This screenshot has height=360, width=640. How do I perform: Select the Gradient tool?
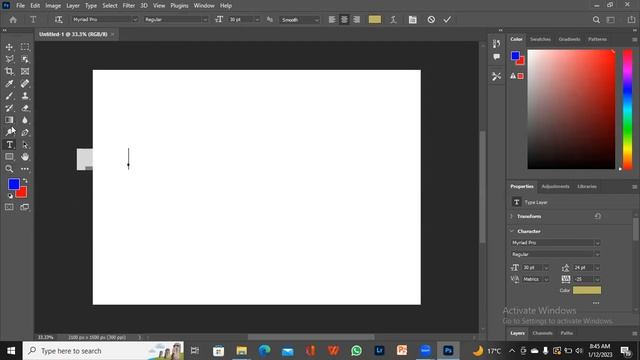(x=9, y=120)
